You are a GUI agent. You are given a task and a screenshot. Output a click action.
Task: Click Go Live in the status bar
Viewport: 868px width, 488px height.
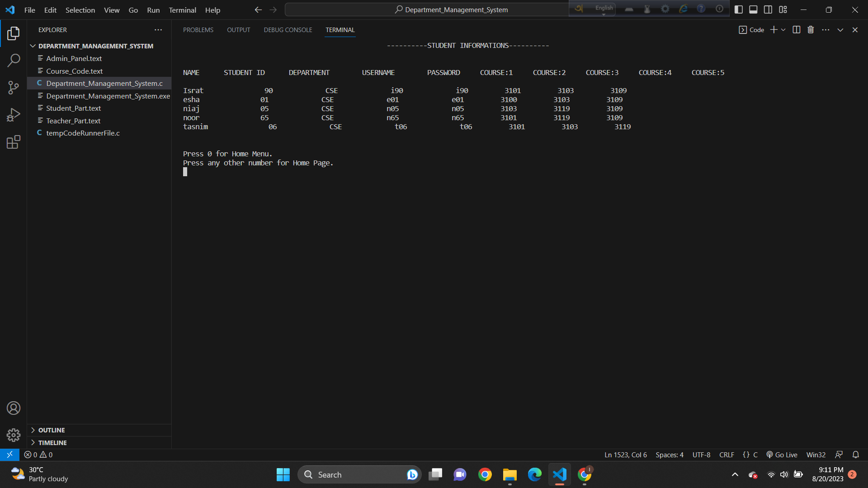click(781, 455)
